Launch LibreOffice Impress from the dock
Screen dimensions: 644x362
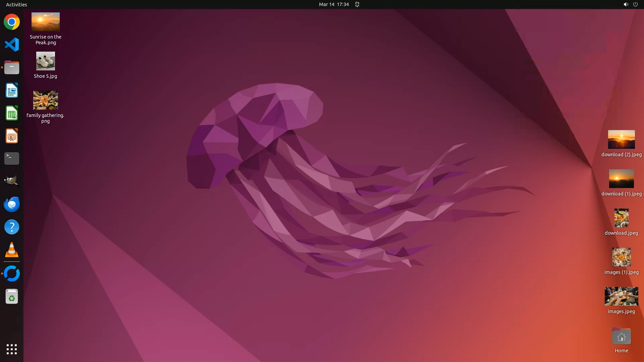point(12,136)
